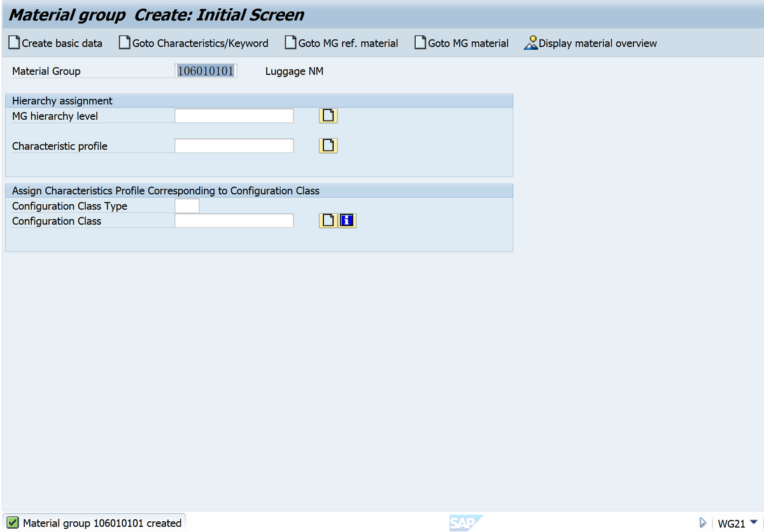Screen dimensions: 764x532
Task: Click the 'MG hierarchy level' label
Action: (x=55, y=116)
